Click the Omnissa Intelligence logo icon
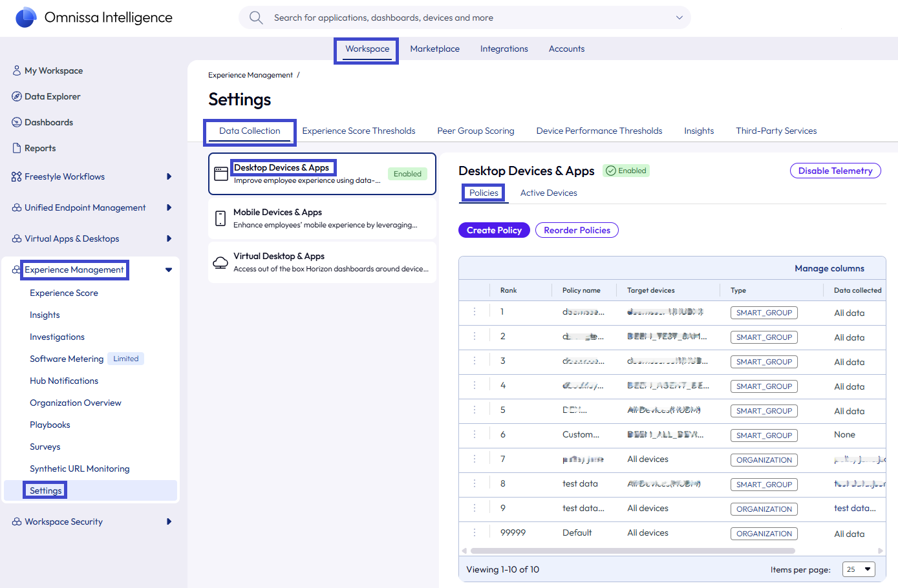Viewport: 898px width, 588px height. 26,17
